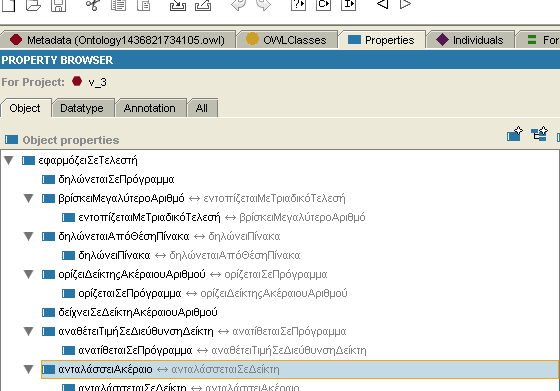The image size is (560, 391).
Task: Click the Redo arrow toolbar icon
Action: coord(264,5)
